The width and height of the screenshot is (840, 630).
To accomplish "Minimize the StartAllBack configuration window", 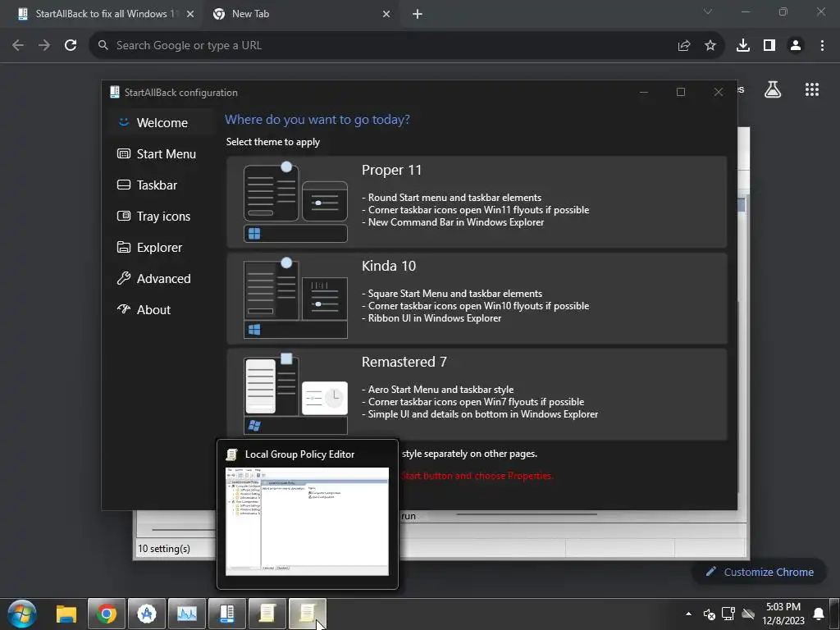I will tap(644, 92).
